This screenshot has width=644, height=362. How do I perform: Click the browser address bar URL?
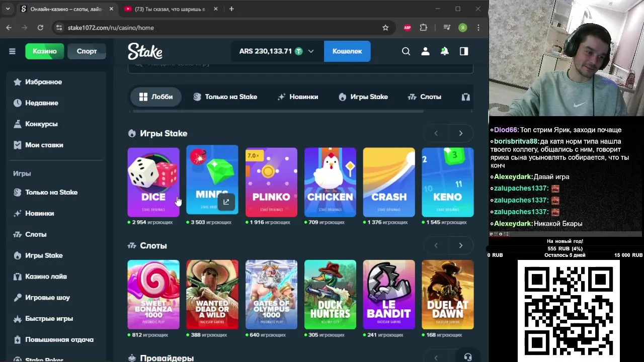pos(111,28)
